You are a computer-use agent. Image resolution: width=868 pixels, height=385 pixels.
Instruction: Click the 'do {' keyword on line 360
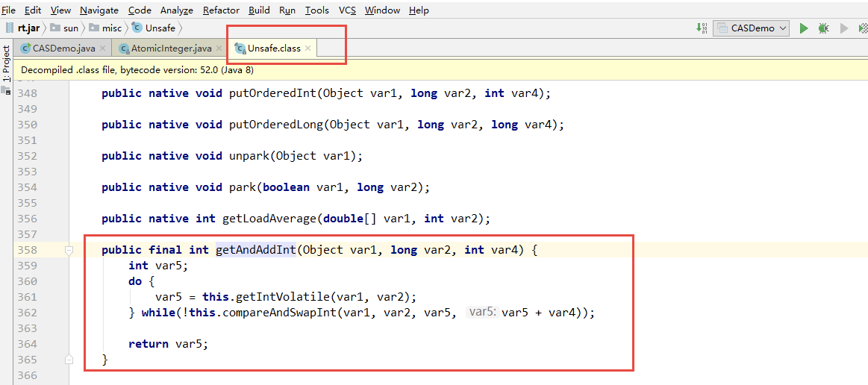[142, 281]
